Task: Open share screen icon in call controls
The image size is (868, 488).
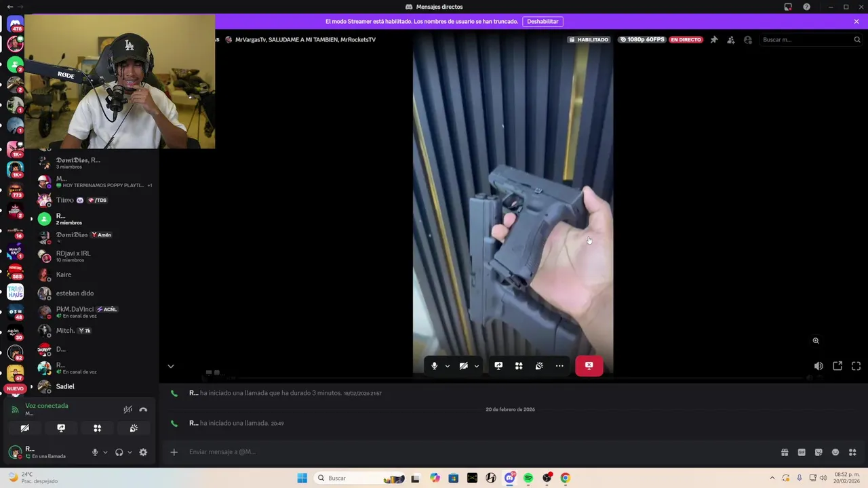Action: pyautogui.click(x=498, y=366)
